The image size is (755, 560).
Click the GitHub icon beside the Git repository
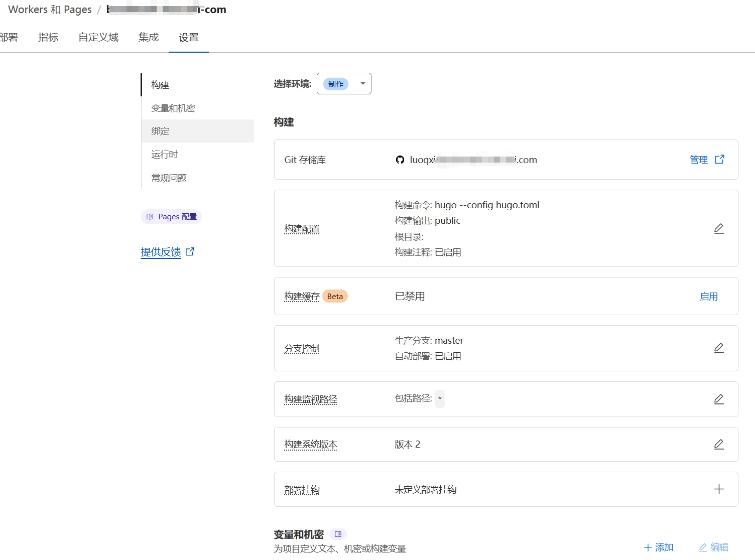point(399,160)
